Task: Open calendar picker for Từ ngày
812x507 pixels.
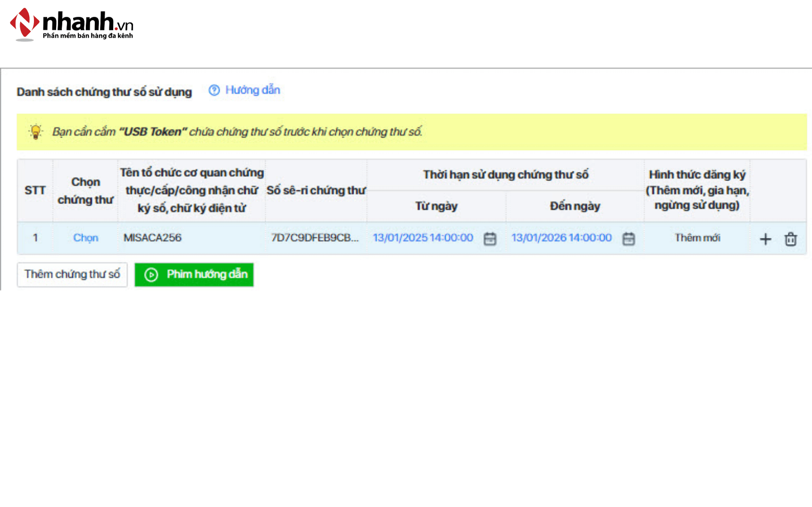Action: click(x=490, y=239)
